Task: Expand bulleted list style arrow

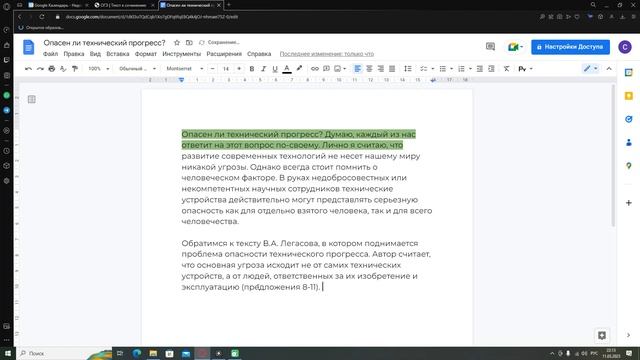Action: [x=451, y=69]
